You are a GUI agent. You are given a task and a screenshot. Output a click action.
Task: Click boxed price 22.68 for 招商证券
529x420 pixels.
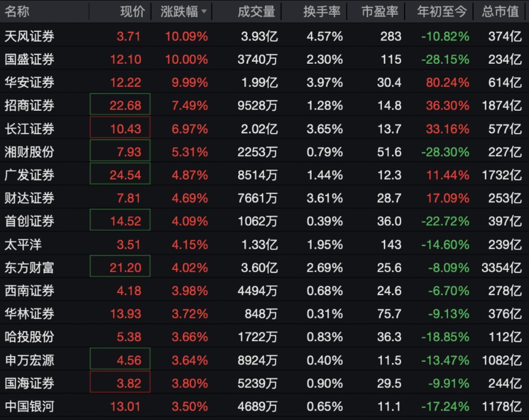120,104
